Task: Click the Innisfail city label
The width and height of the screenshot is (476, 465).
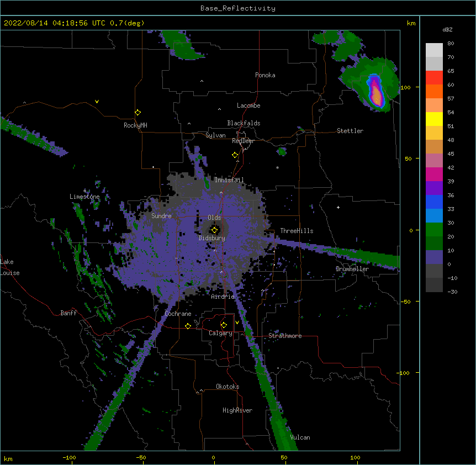Action: click(x=229, y=180)
